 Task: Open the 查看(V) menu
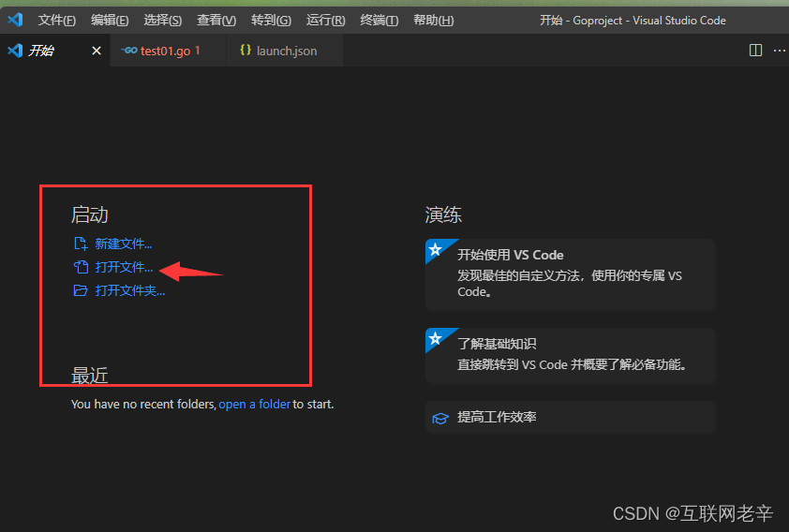point(216,20)
